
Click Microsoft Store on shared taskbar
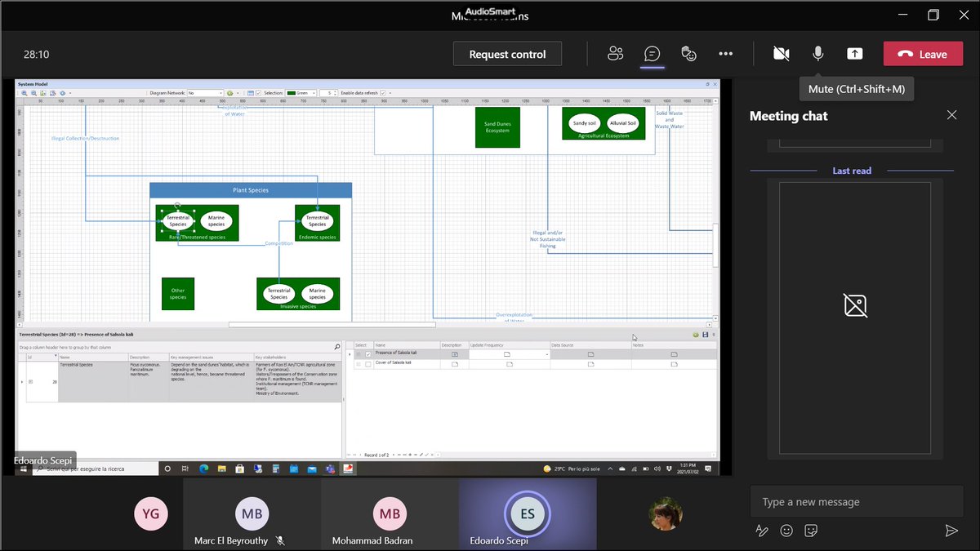pos(240,469)
